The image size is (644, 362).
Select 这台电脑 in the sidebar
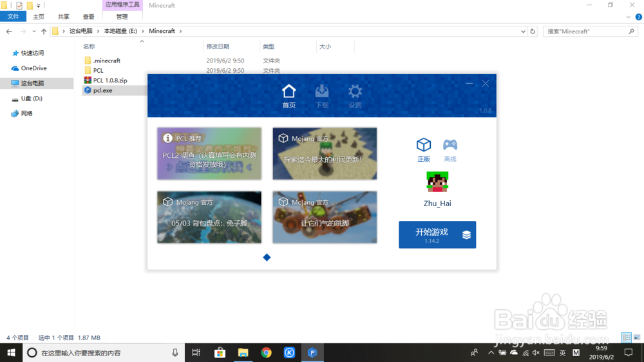click(28, 83)
